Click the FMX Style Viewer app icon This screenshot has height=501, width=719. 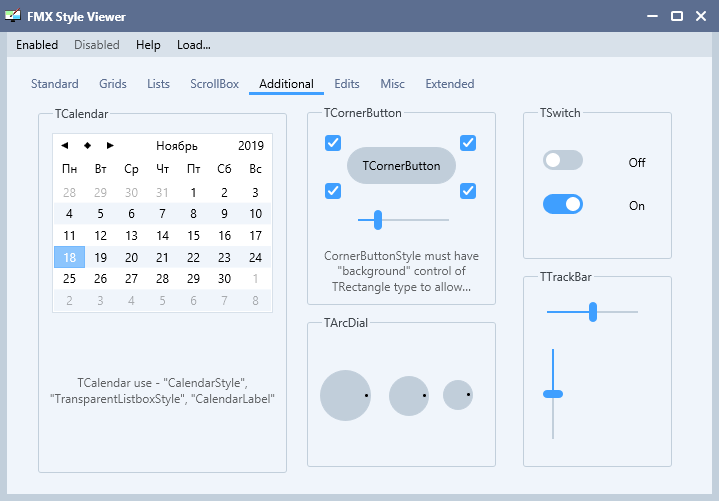13,16
